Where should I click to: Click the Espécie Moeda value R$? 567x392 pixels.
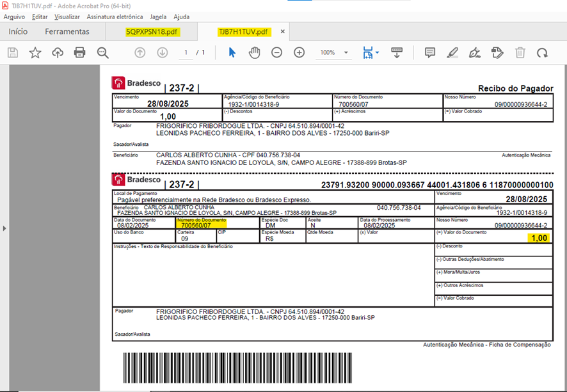pyautogui.click(x=269, y=239)
